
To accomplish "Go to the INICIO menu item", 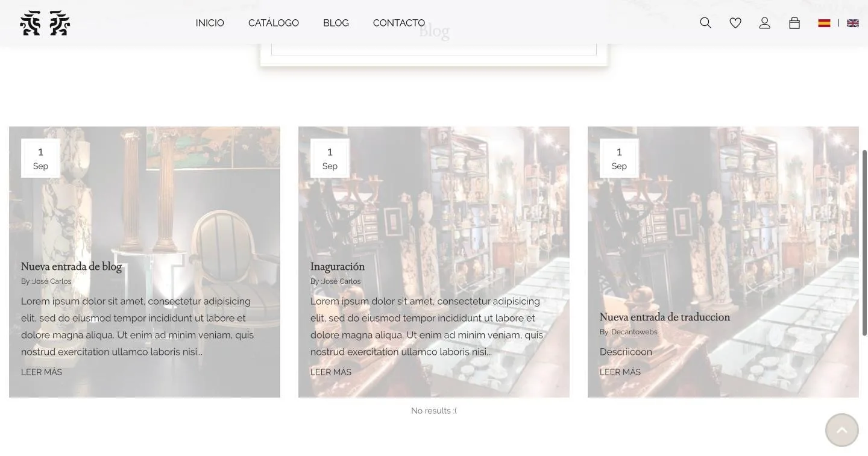I will 210,23.
